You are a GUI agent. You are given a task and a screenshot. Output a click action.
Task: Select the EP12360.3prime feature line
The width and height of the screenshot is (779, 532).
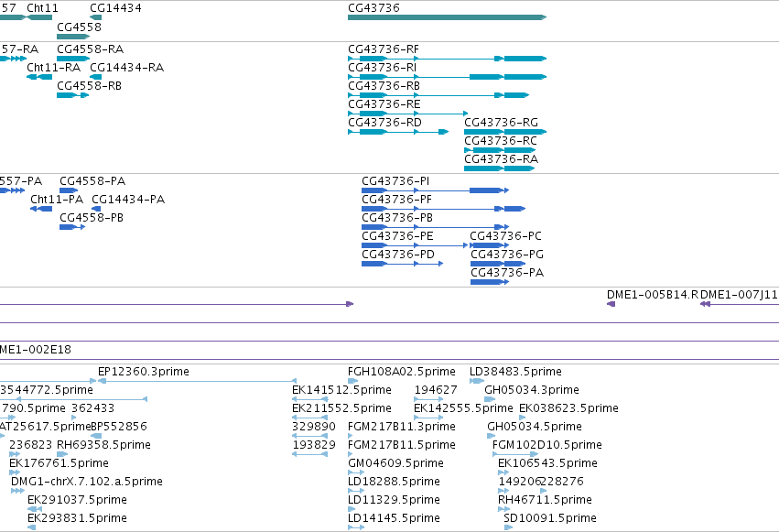pyautogui.click(x=197, y=381)
